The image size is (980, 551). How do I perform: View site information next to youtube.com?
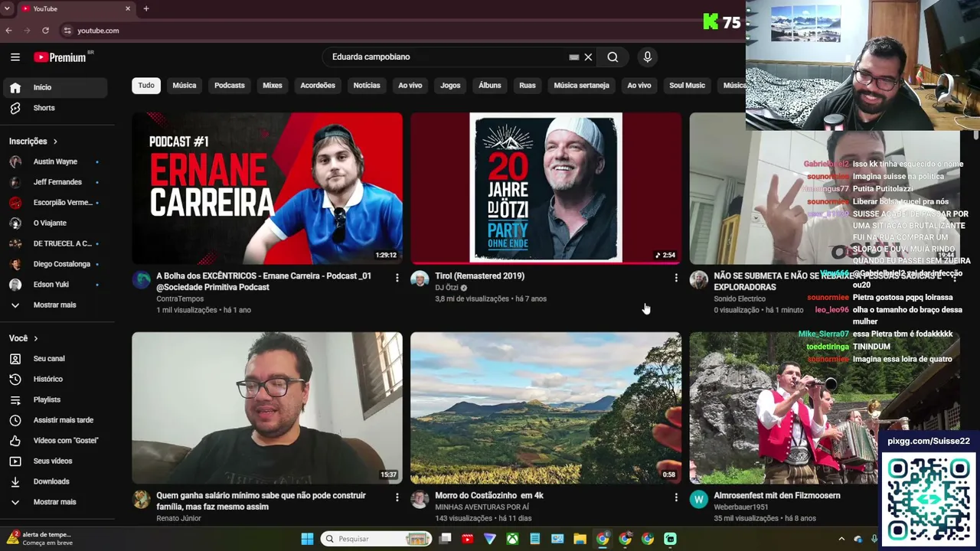tap(67, 31)
